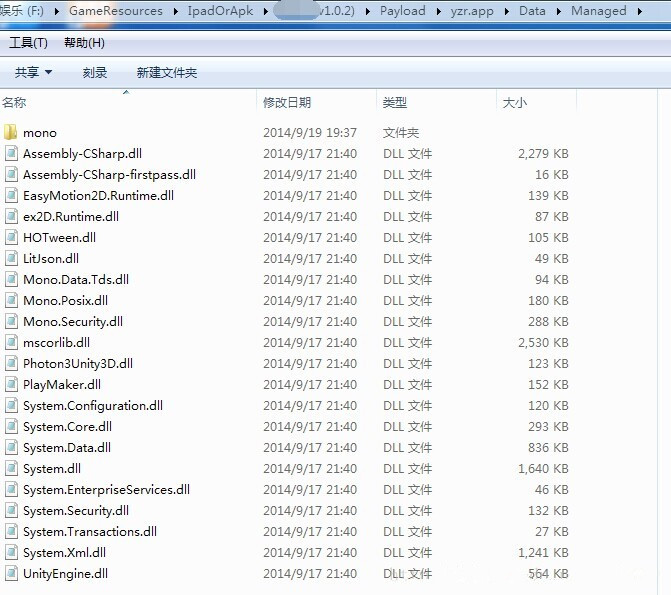Sort by the 类型 column header
Image resolution: width=671 pixels, height=595 pixels.
point(395,102)
